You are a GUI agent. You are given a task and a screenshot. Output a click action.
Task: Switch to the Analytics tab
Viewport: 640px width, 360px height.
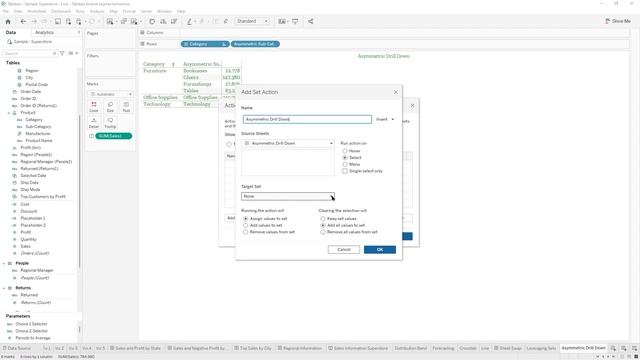tap(44, 32)
